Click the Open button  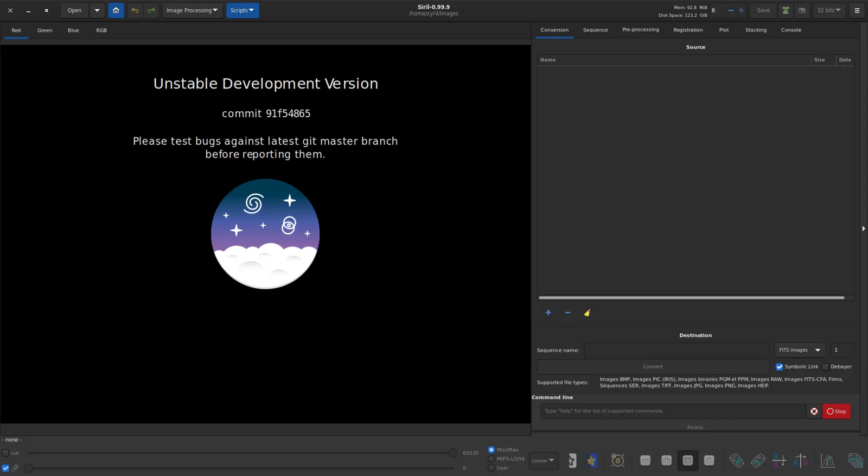tap(75, 10)
